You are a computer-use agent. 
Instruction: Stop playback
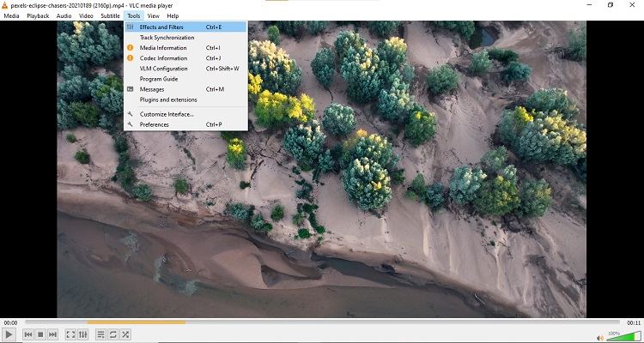[40, 334]
